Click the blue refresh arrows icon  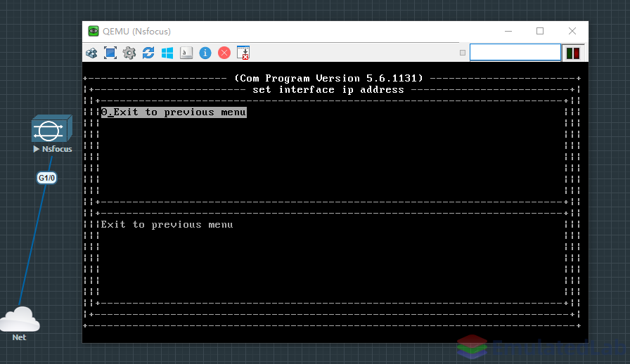click(x=148, y=53)
